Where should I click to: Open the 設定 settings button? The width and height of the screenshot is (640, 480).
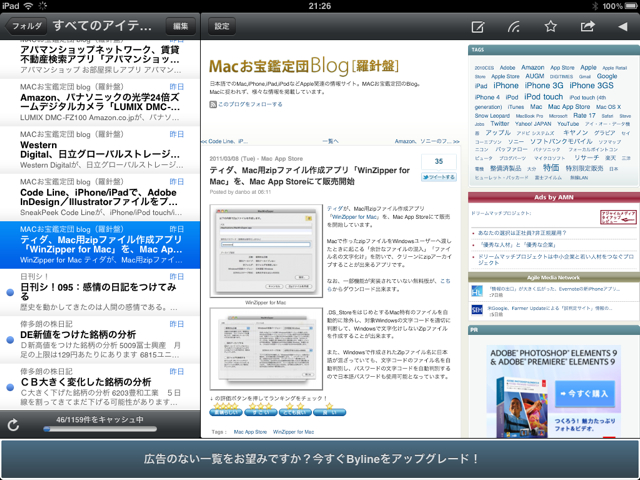click(x=221, y=24)
